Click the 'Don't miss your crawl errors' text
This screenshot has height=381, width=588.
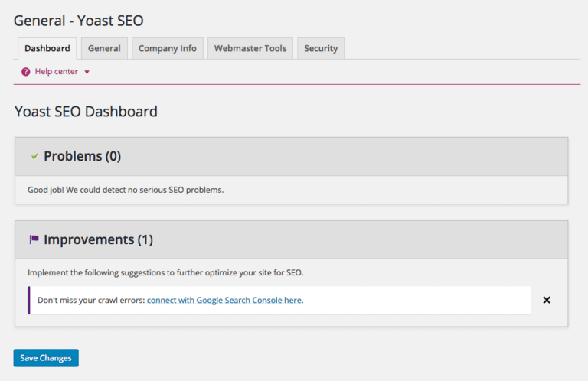click(90, 300)
